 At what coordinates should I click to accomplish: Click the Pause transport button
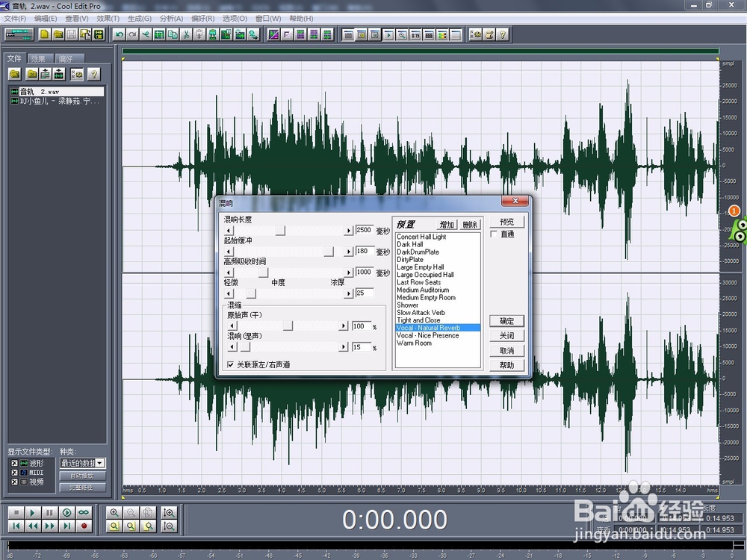click(49, 512)
